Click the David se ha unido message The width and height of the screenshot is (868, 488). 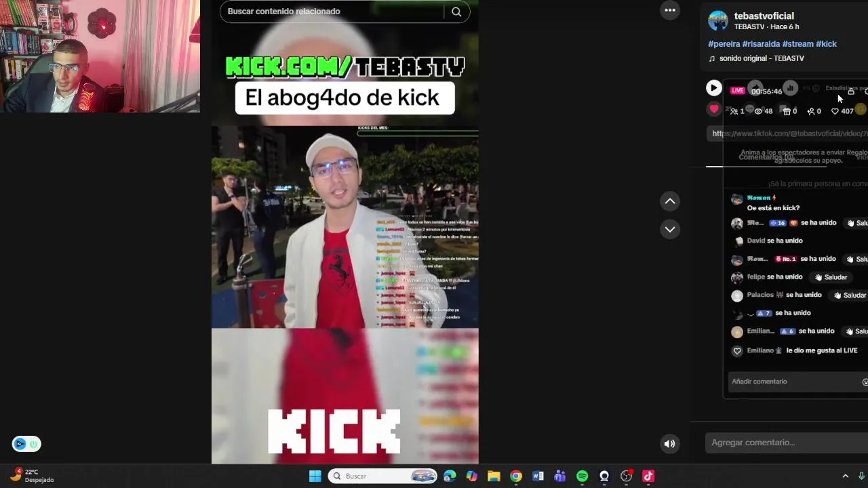774,241
